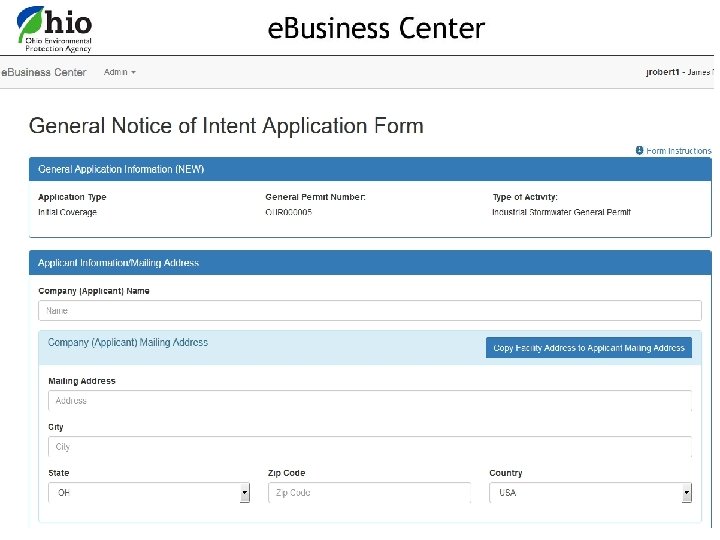720x540 pixels.
Task: Select the Zip Code input box
Action: (369, 493)
